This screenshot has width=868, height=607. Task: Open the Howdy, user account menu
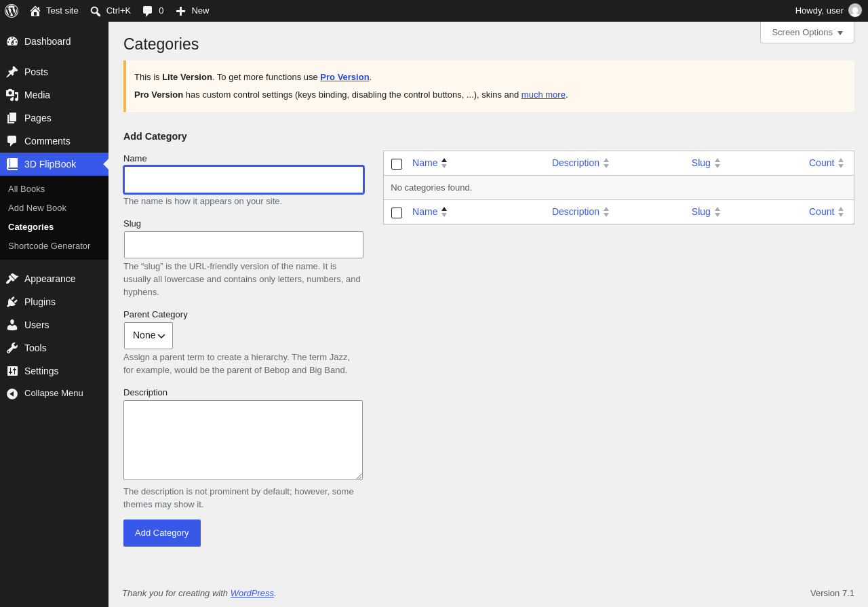click(828, 11)
